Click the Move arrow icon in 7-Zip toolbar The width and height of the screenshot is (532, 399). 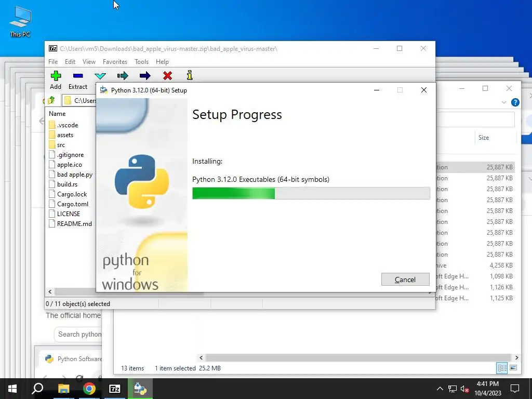click(145, 76)
